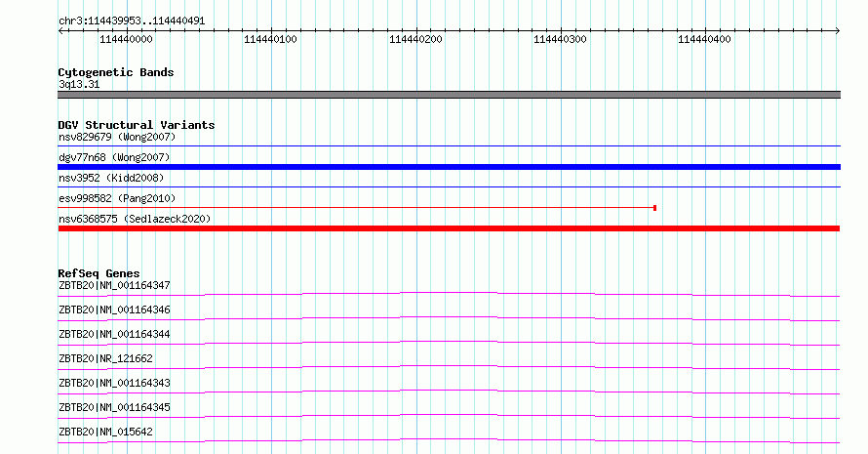Click the nsv829679 (Wong2007) variant label

117,137
